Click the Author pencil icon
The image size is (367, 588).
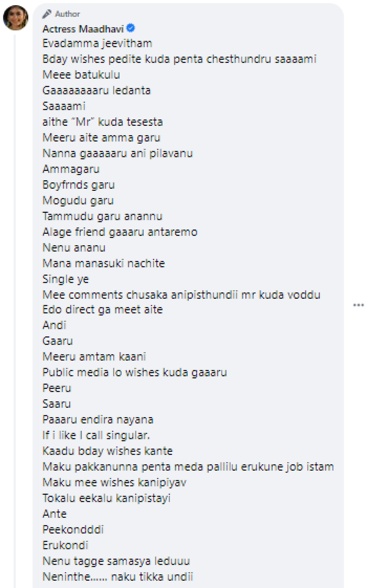47,14
